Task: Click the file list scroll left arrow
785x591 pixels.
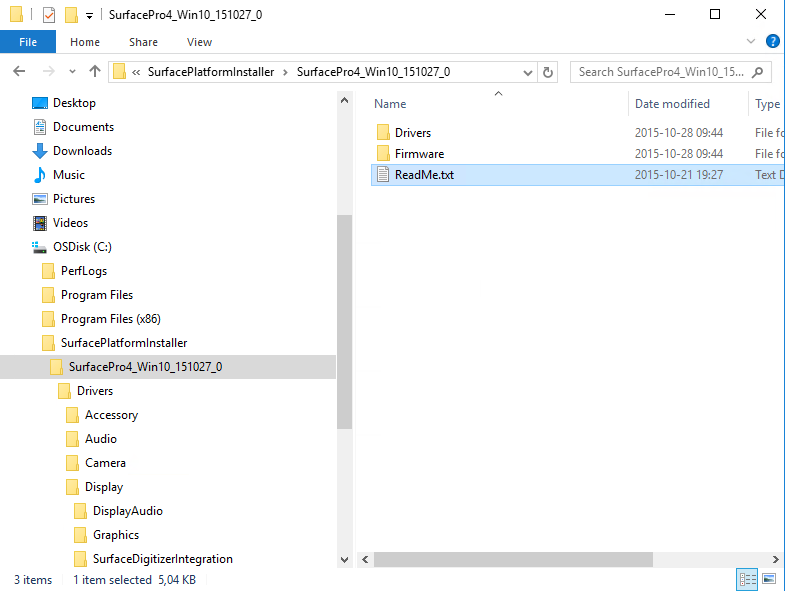Action: [365, 559]
